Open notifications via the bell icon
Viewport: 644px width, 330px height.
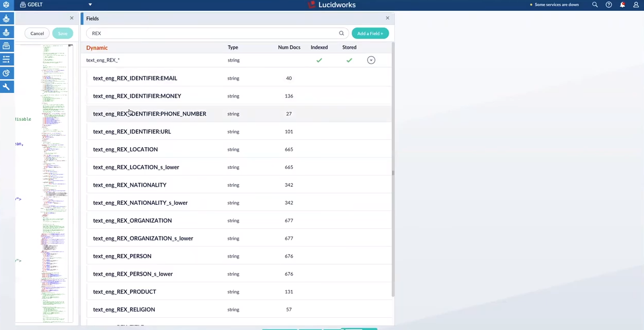click(x=622, y=4)
